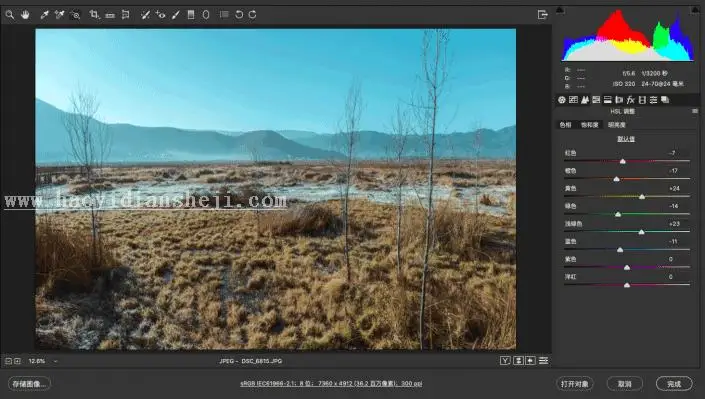Image resolution: width=705 pixels, height=399 pixels.
Task: Open the HSL Adjustments panel icon
Action: click(x=596, y=100)
